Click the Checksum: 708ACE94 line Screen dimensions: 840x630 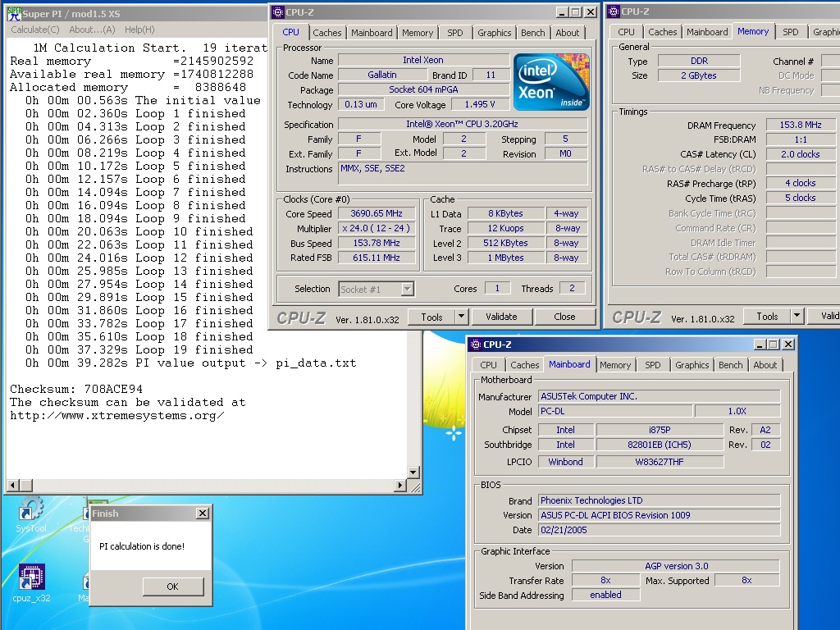click(76, 390)
